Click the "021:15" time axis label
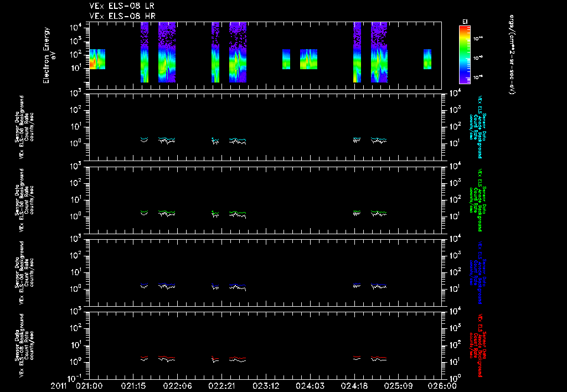This screenshot has height=392, width=567. tap(133, 386)
